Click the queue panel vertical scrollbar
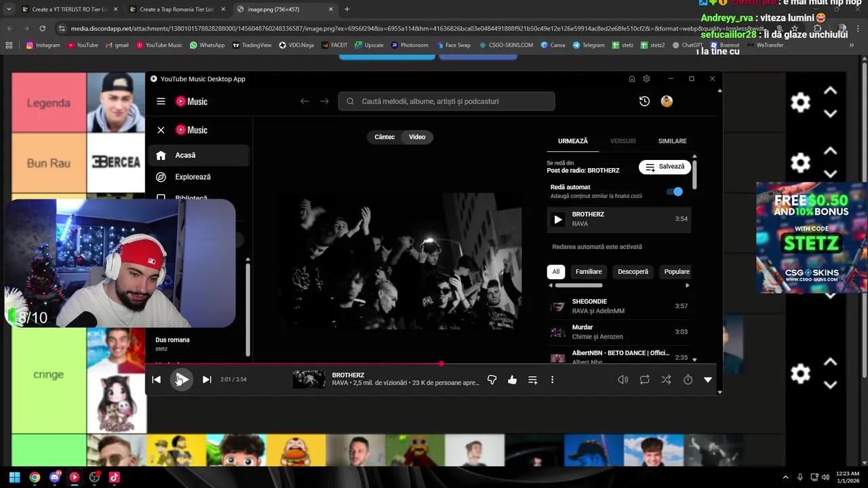Screen dimensions: 868x488 click(694, 174)
